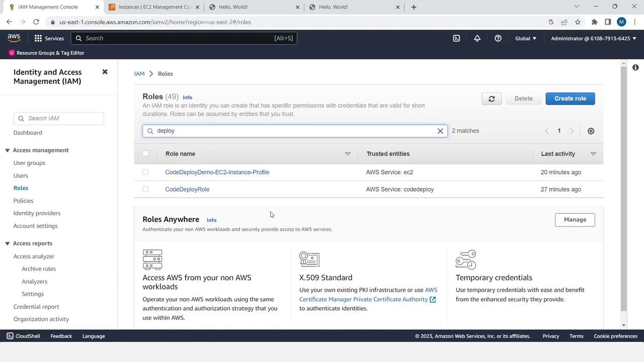Toggle the browser side panel
The image size is (644, 362).
[608, 22]
